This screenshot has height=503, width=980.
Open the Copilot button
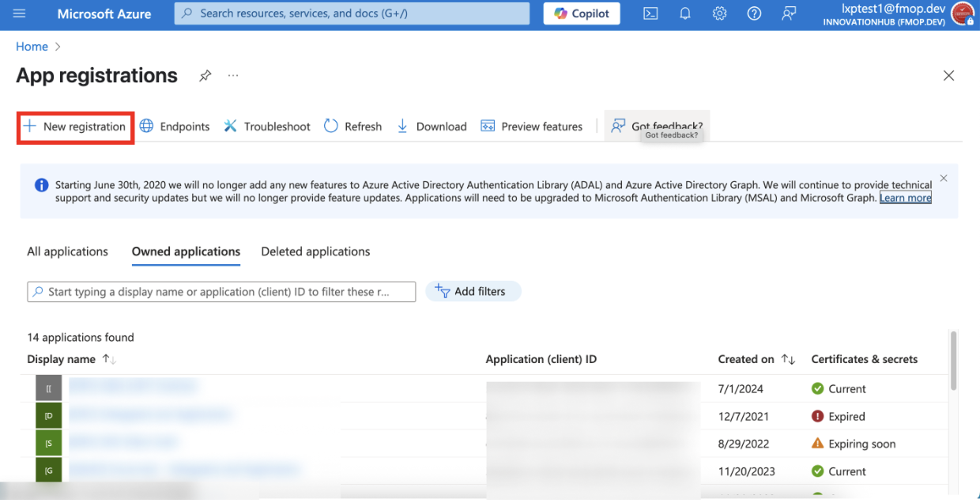[582, 13]
